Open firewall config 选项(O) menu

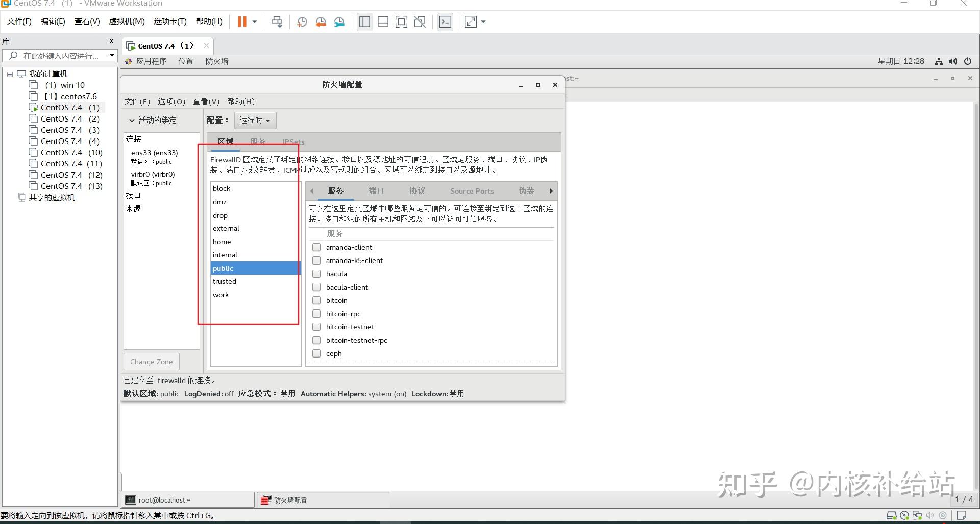(171, 101)
